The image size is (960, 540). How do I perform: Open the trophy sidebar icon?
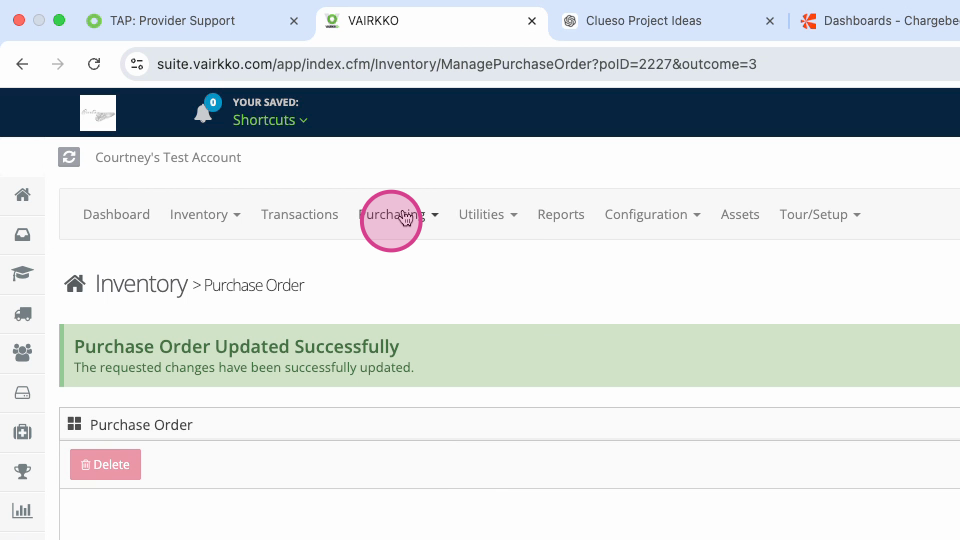23,471
